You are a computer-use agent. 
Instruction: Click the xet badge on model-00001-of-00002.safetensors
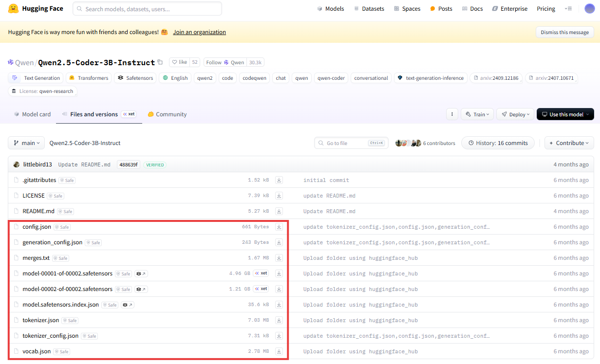click(262, 273)
